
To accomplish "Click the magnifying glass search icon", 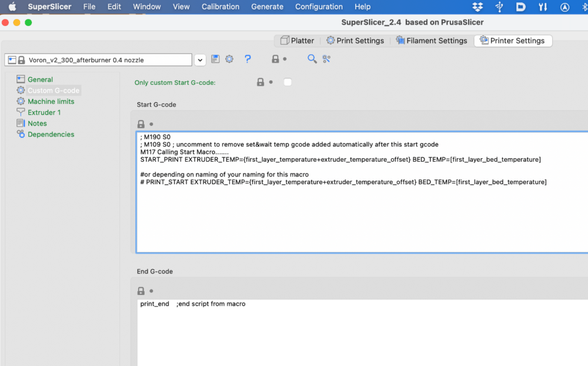I will [x=312, y=59].
